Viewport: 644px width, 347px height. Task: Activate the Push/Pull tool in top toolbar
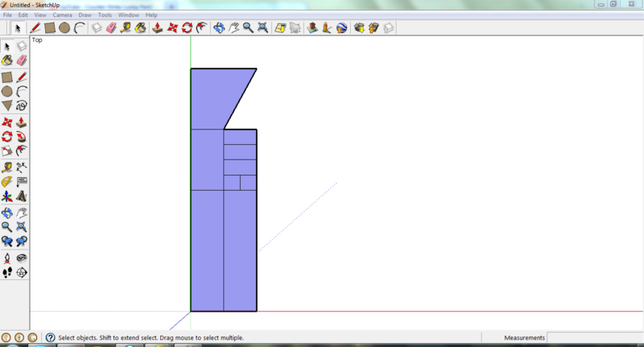[x=157, y=27]
